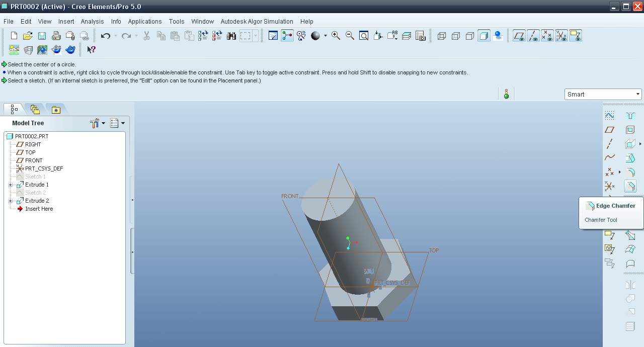Screen dimensions: 644x347
Task: Toggle datum plane display
Action: click(519, 36)
